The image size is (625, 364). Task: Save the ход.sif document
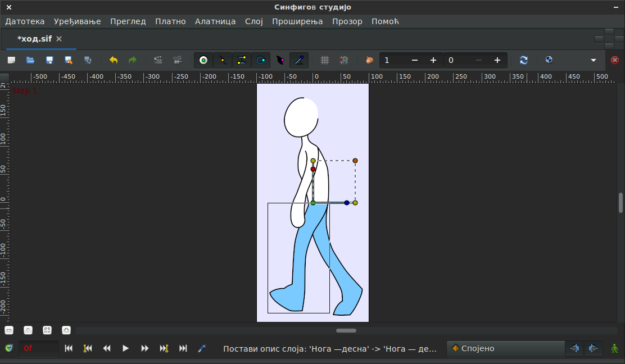coord(49,60)
